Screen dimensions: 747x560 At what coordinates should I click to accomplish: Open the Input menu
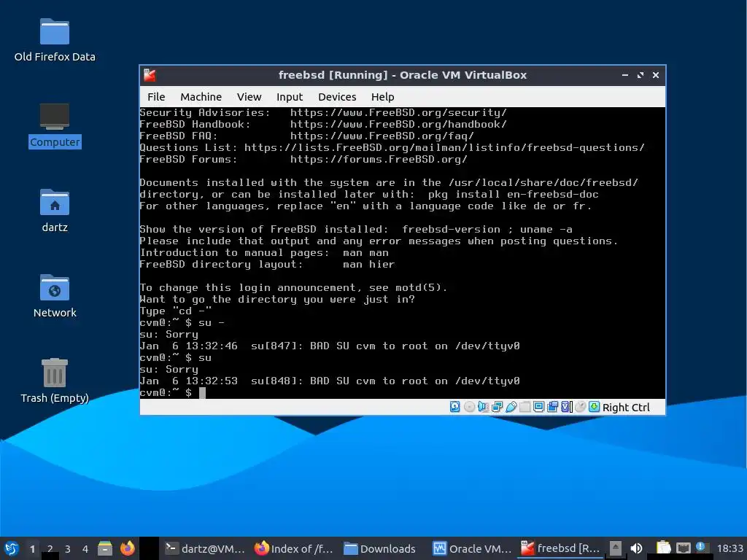290,97
